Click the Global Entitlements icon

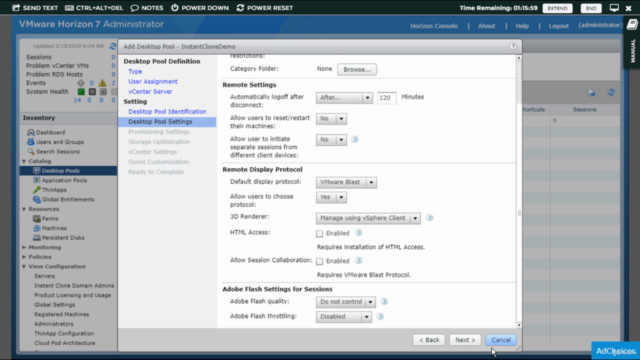37,199
